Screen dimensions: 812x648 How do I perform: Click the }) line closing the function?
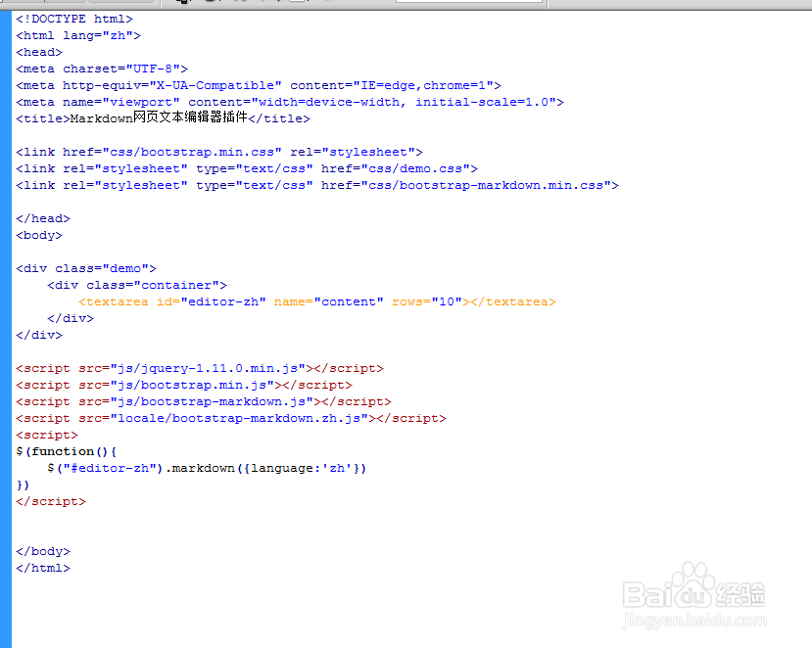pos(23,485)
